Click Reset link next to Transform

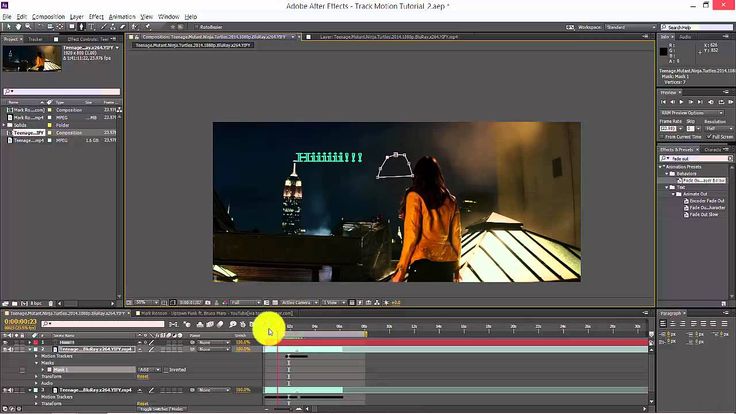tap(143, 376)
